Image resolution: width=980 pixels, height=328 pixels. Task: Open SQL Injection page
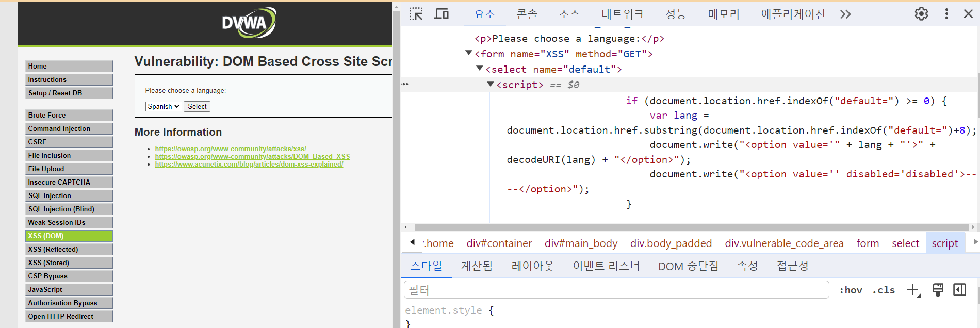coord(69,195)
